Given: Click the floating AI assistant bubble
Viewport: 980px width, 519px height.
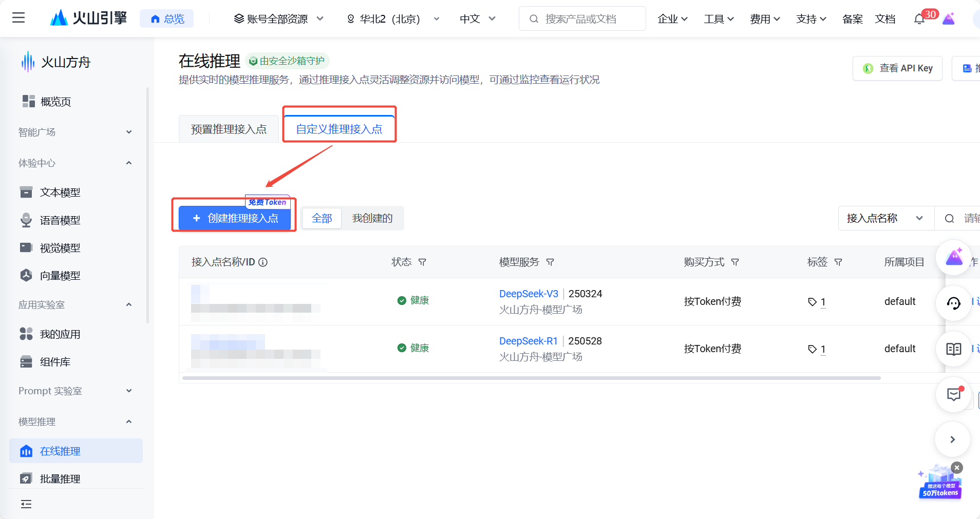Looking at the screenshot, I should click(954, 257).
